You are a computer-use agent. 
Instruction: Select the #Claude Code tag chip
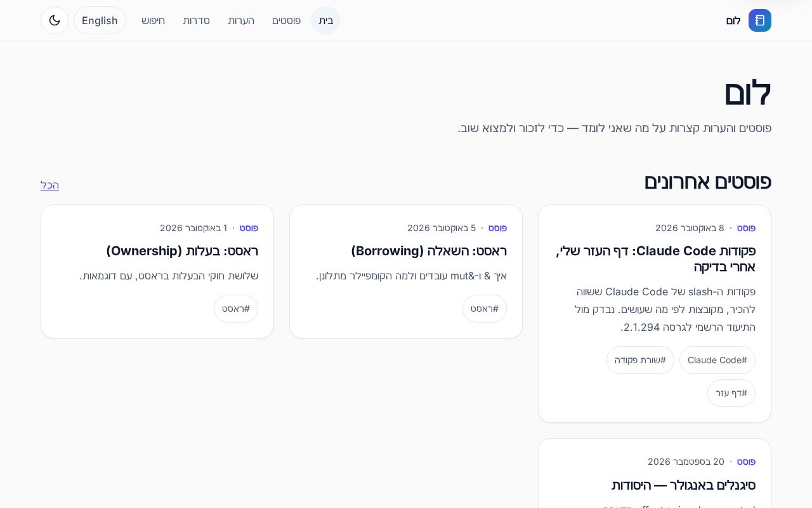point(717,360)
